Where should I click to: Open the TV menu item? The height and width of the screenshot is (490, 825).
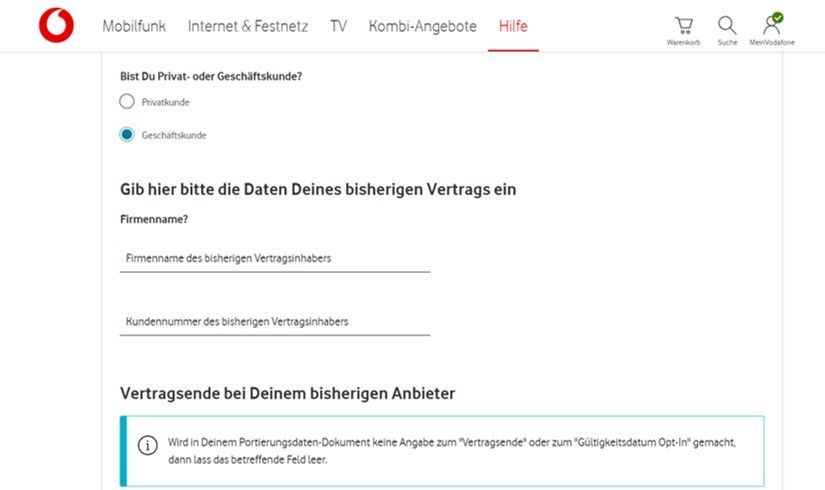(338, 26)
